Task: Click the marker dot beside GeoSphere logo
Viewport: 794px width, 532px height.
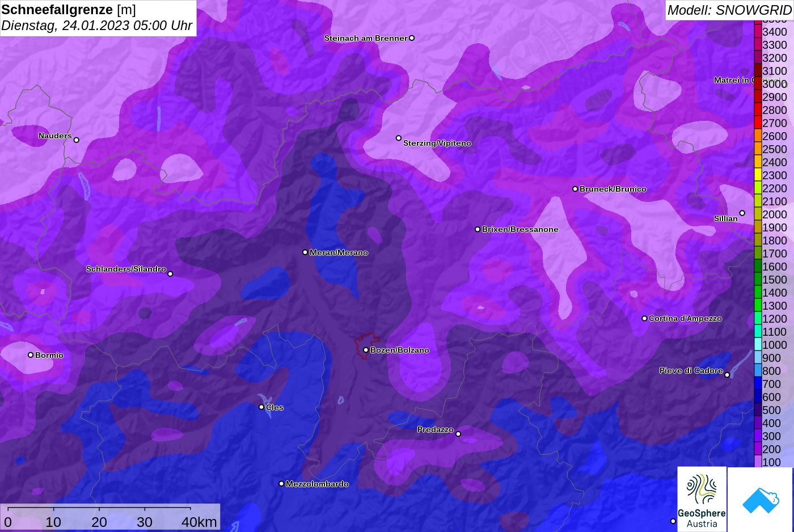Action: [673, 521]
